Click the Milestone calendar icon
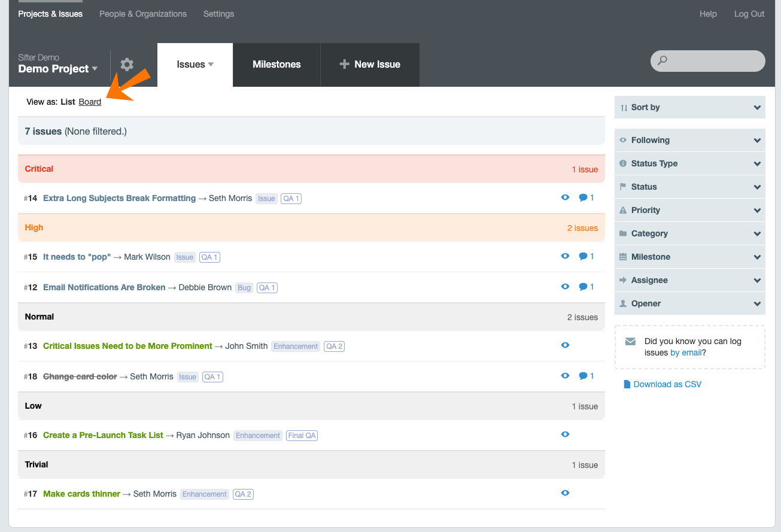The image size is (781, 532). click(x=623, y=257)
